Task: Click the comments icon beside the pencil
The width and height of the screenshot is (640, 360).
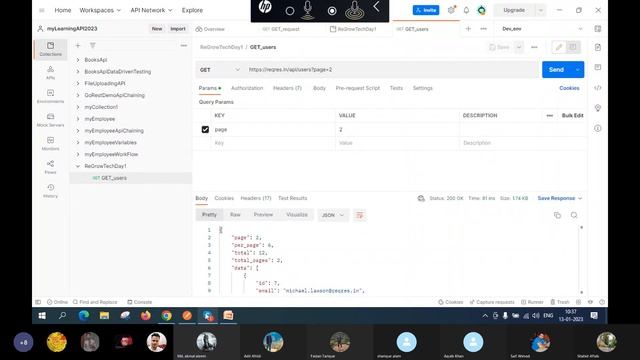Action: coord(573,47)
